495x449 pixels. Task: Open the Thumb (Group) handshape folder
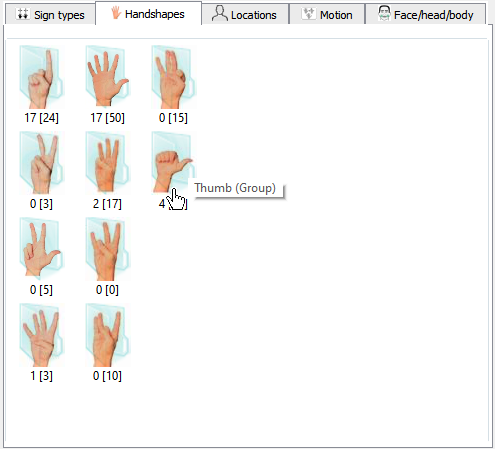pos(173,163)
